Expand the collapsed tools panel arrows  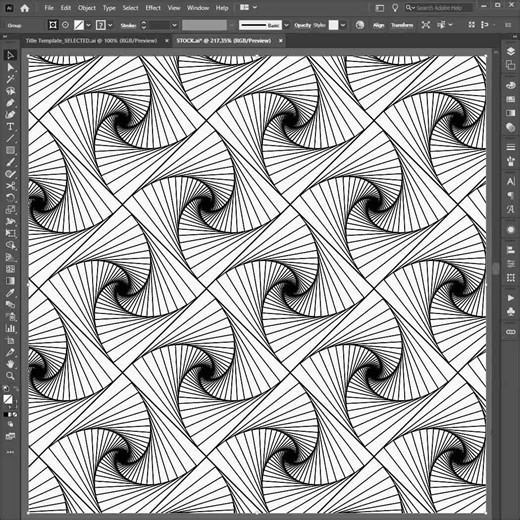6,37
